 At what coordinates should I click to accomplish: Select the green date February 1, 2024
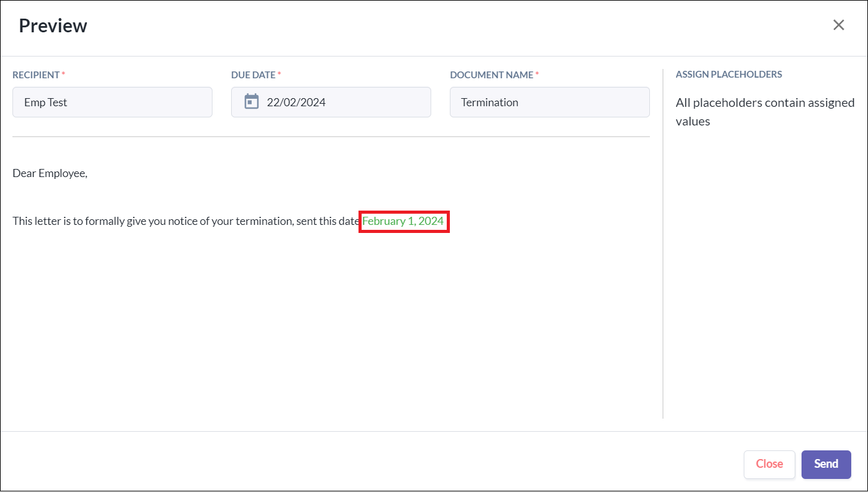403,221
